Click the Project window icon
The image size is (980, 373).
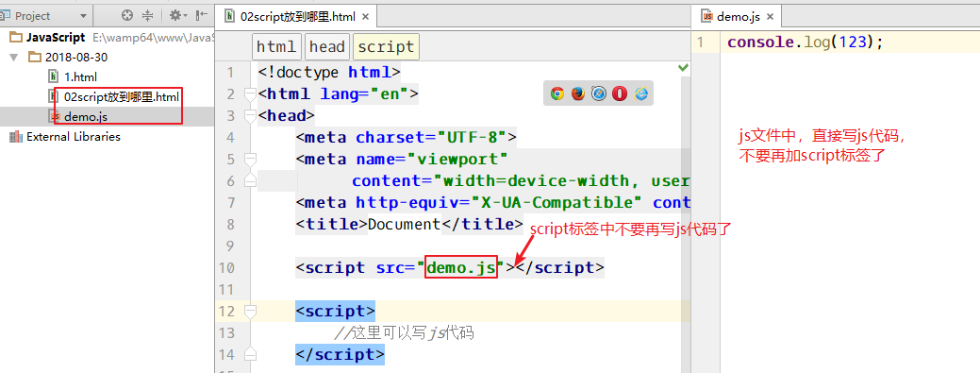point(6,16)
